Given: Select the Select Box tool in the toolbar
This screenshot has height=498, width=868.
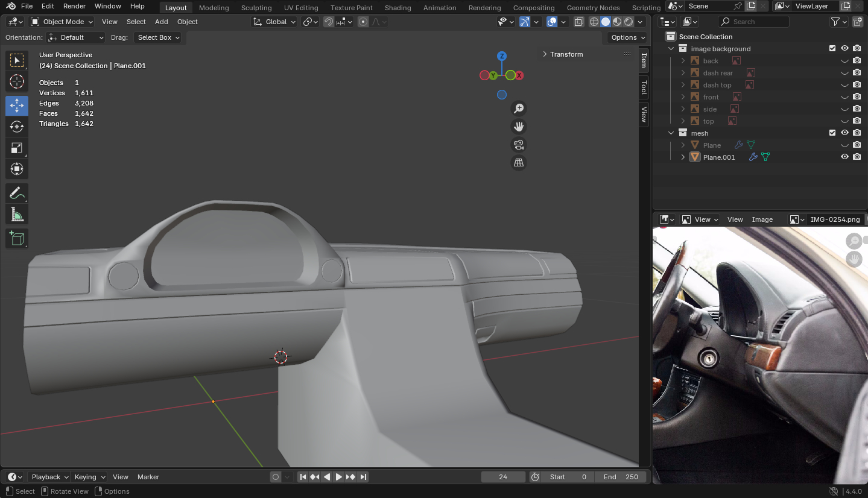Looking at the screenshot, I should (x=17, y=60).
